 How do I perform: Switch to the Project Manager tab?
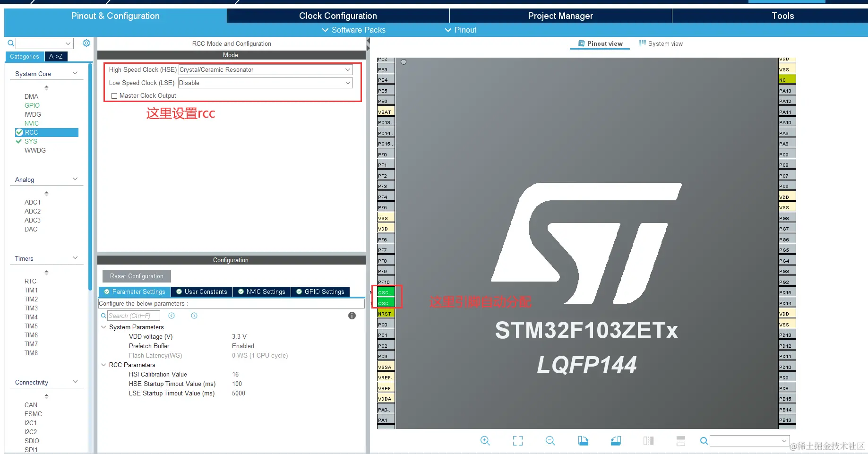point(560,16)
